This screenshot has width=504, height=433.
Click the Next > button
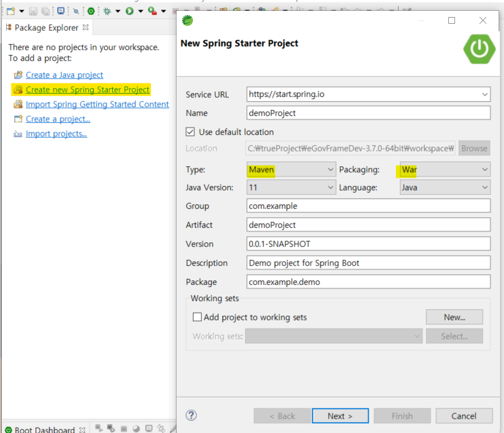click(x=340, y=416)
